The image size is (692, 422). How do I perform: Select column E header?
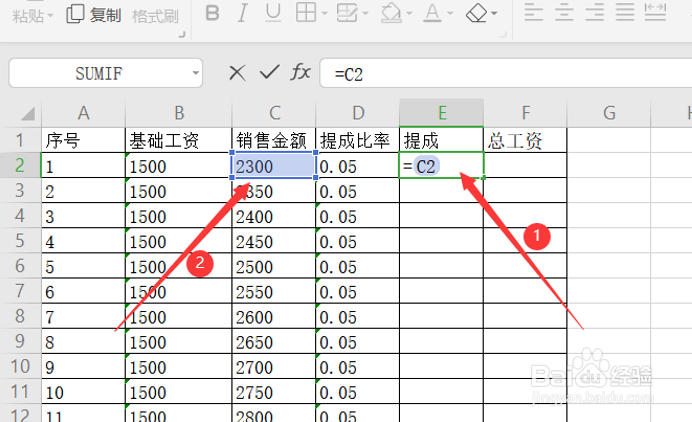pos(442,113)
